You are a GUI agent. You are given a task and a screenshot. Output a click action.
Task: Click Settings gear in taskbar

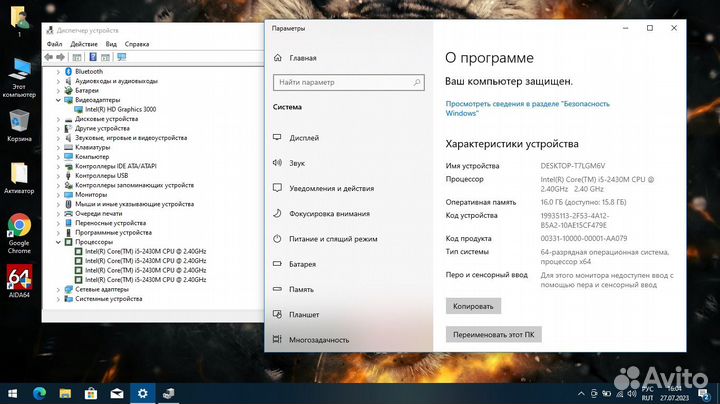(x=143, y=393)
